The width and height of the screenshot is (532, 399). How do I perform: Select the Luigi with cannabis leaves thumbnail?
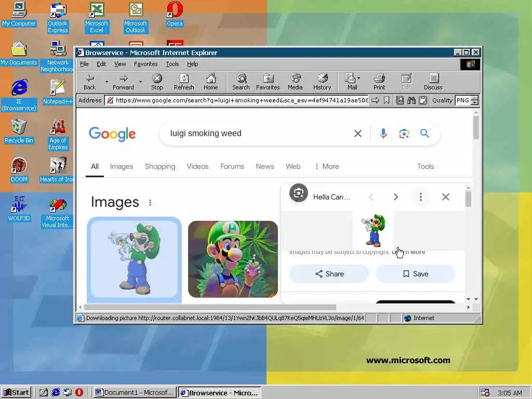(233, 260)
